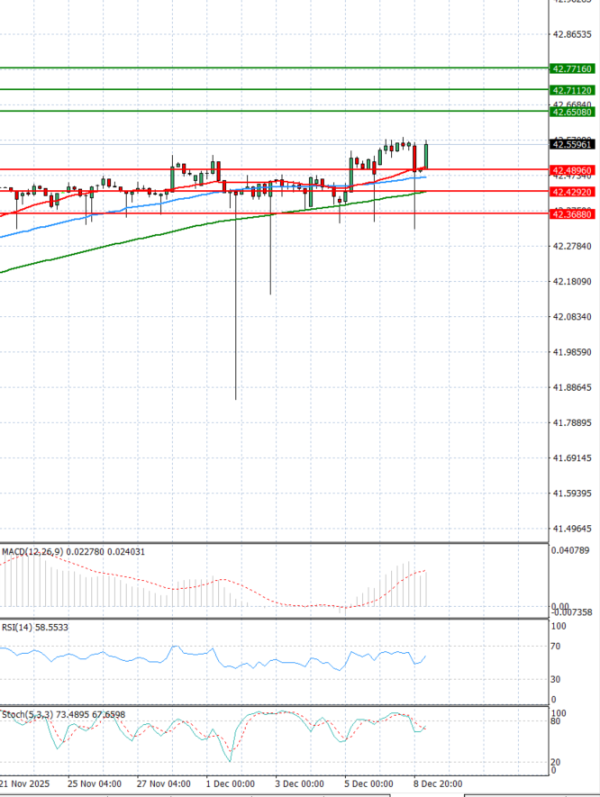
Task: Click the 42.36880 red support tag
Action: (572, 213)
